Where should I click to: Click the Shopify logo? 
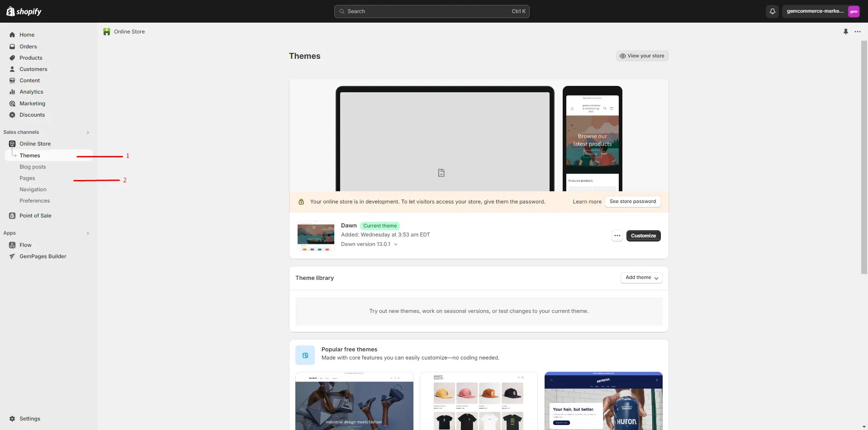point(24,11)
